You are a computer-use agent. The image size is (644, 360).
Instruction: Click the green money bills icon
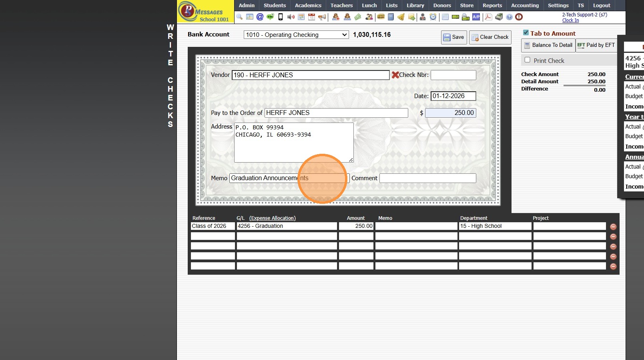(x=358, y=17)
